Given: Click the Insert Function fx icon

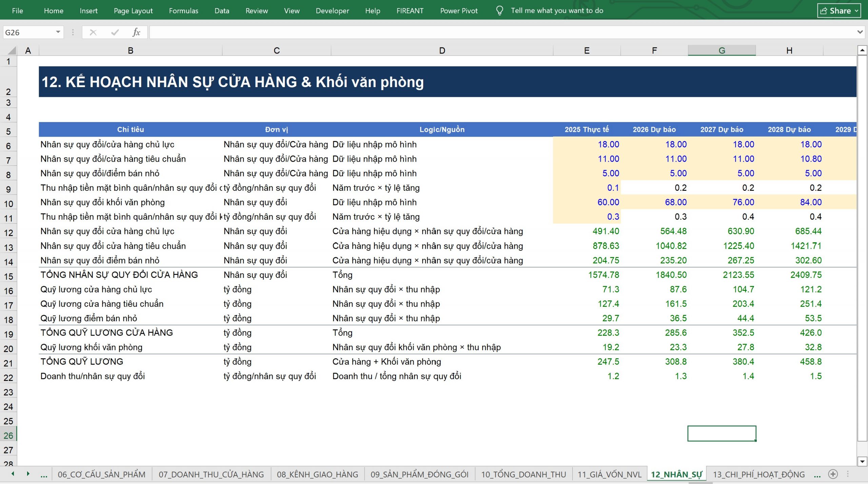Looking at the screenshot, I should pyautogui.click(x=136, y=32).
